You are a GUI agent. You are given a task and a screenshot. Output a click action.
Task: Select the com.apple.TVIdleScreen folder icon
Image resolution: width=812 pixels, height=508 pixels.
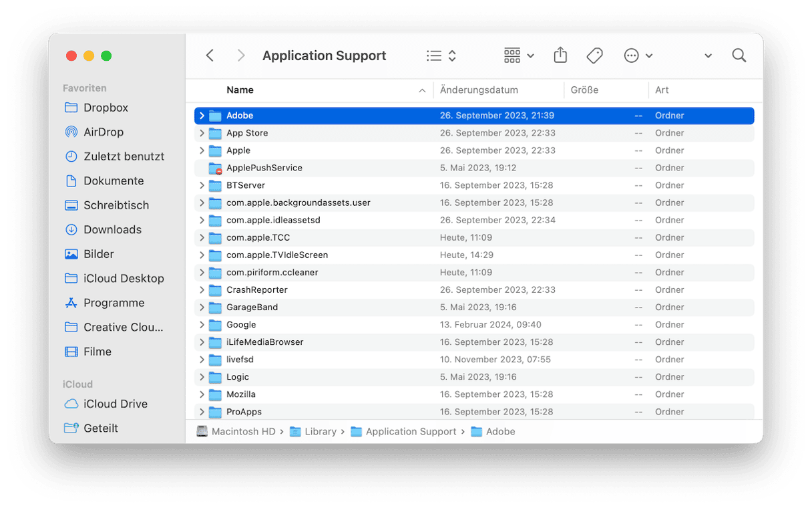click(x=215, y=255)
